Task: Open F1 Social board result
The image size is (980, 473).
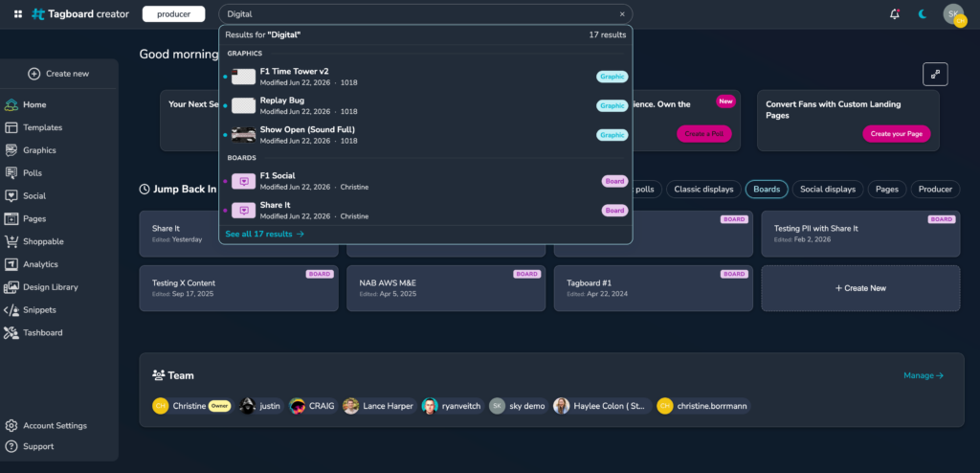Action: point(426,181)
